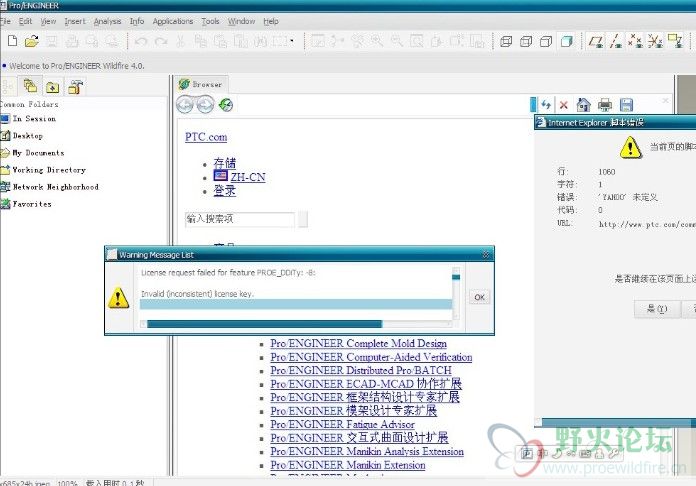Open the Favorites folder item
Viewport: 696px width, 486px height.
point(26,204)
